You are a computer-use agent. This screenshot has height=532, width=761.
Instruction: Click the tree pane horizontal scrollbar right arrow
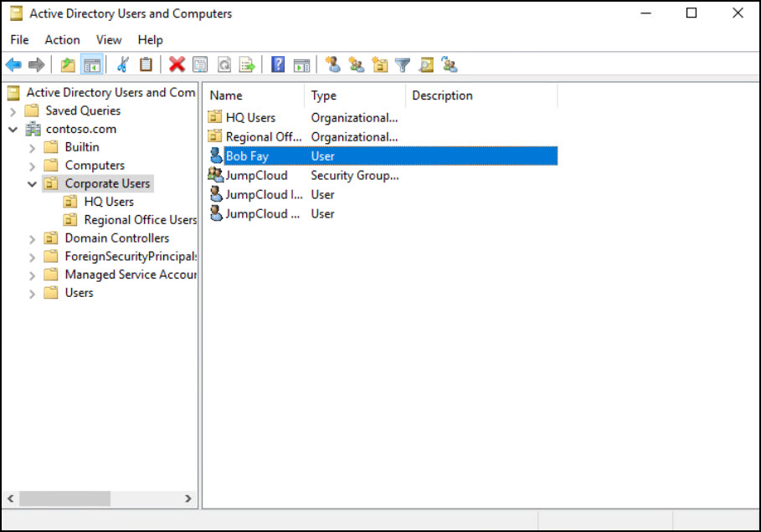tap(188, 498)
